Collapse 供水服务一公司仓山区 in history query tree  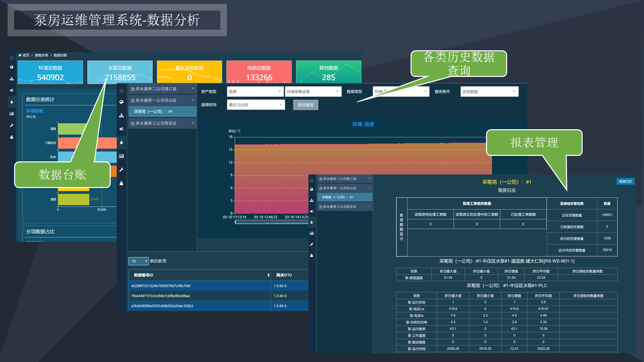click(162, 100)
